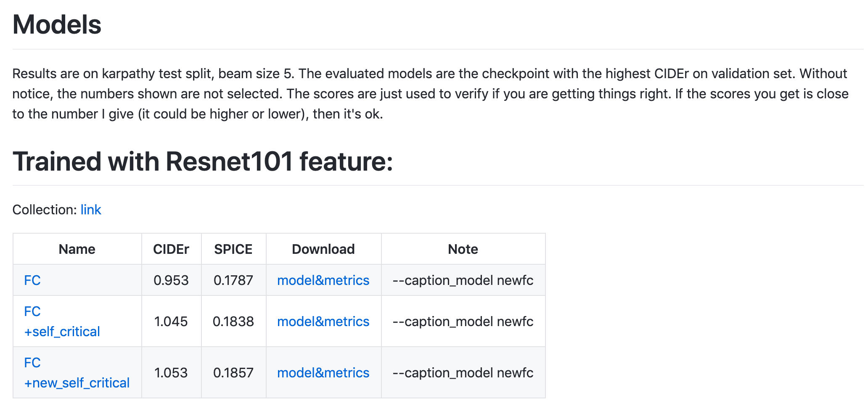Open the FC +self_critical link

point(62,332)
